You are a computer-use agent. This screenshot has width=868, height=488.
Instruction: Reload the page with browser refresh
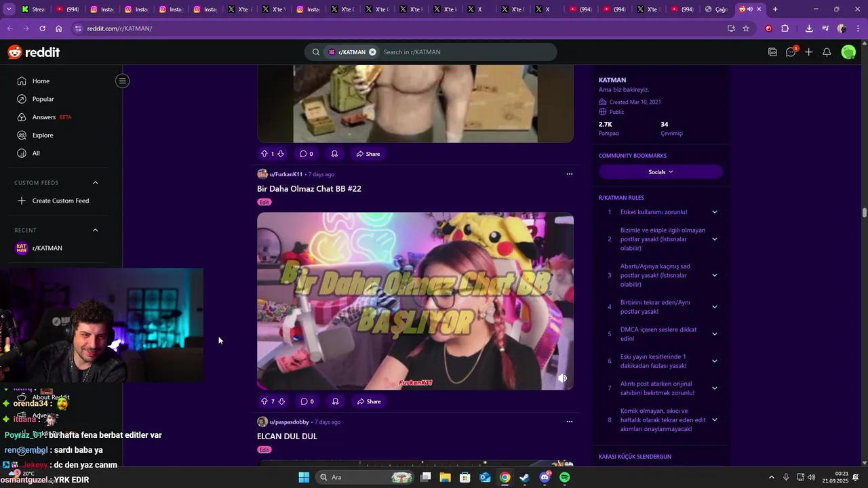pyautogui.click(x=42, y=28)
